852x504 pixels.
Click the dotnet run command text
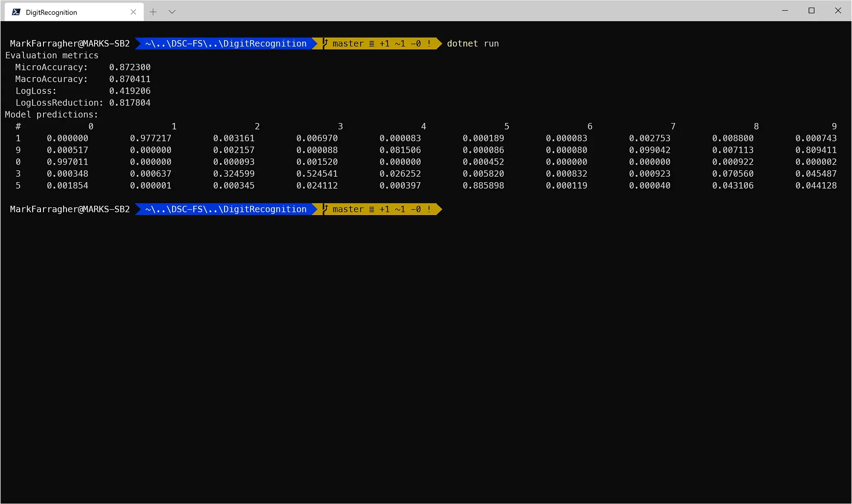[x=473, y=43]
